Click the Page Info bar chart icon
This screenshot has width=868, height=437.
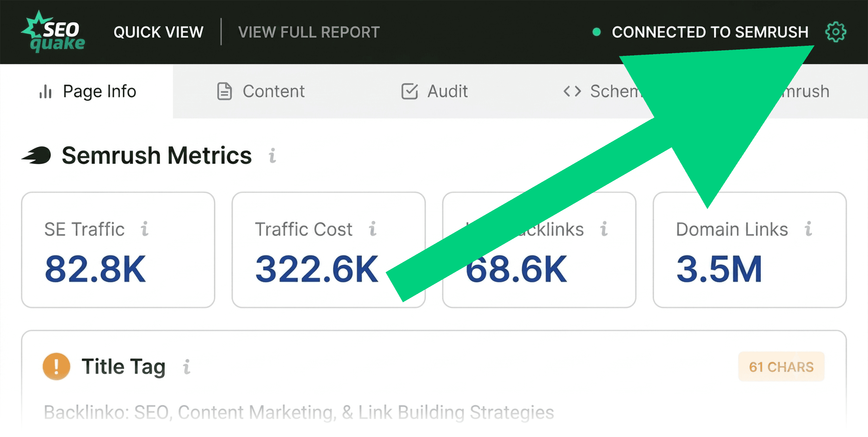click(x=45, y=92)
